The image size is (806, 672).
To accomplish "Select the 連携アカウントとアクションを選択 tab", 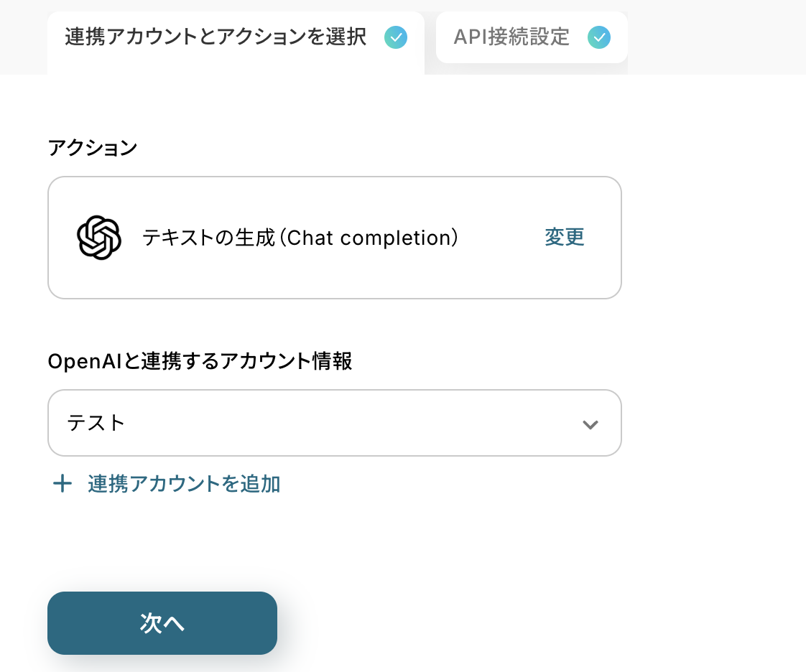I will (216, 37).
